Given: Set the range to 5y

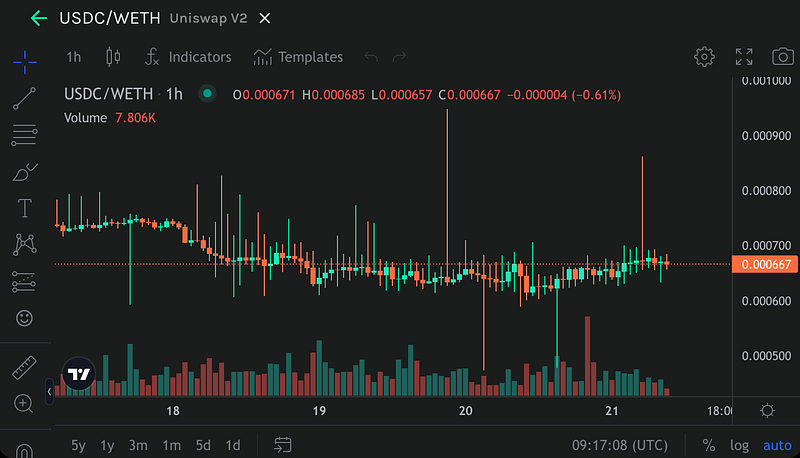Looking at the screenshot, I should tap(78, 445).
